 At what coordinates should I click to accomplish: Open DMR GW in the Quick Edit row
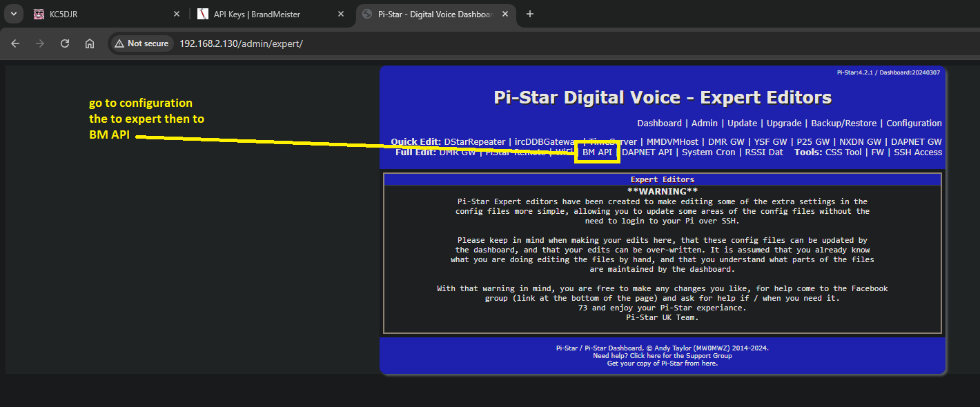click(x=726, y=142)
